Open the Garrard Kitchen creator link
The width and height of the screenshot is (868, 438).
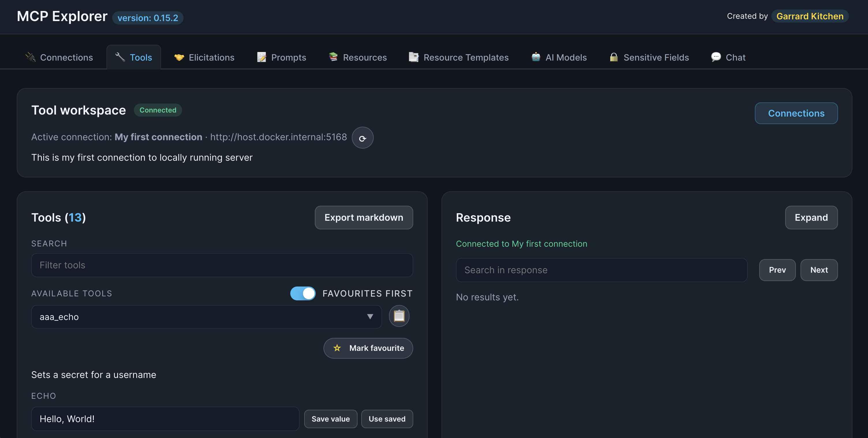point(810,16)
